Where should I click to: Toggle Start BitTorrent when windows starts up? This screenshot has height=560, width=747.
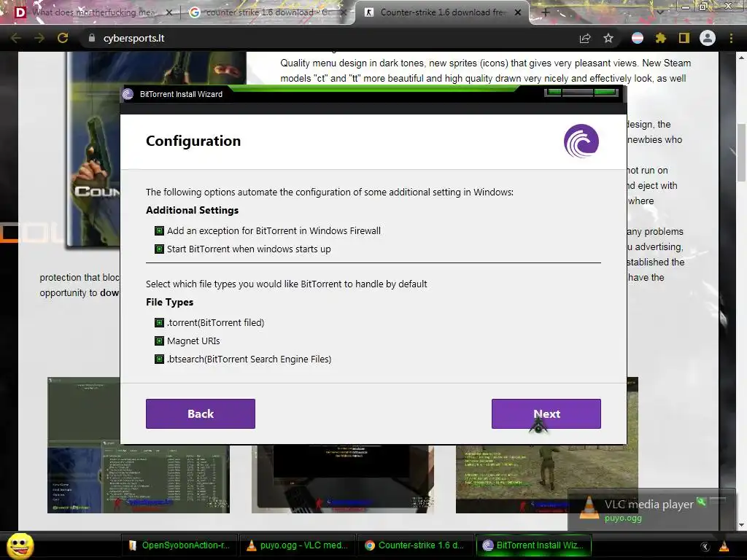coord(159,249)
